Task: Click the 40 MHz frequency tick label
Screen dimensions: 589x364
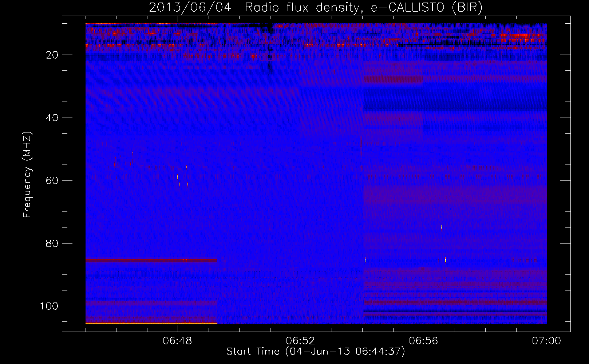Action: click(x=52, y=118)
